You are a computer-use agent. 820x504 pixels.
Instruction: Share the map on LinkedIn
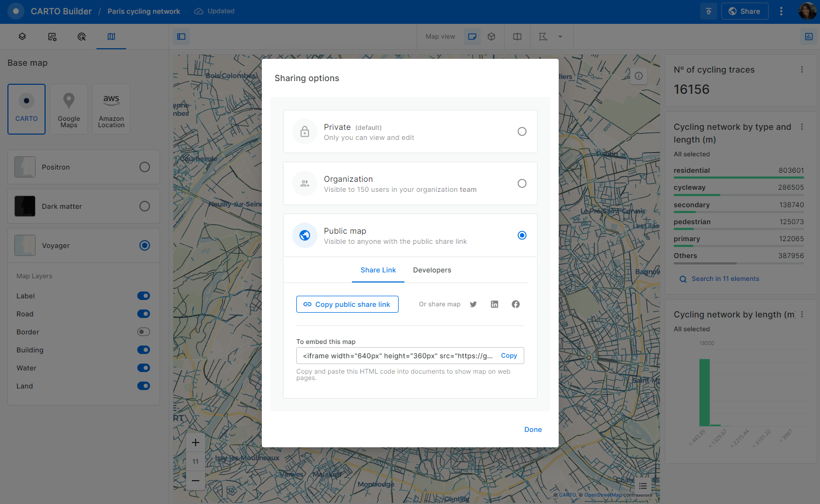pos(495,304)
